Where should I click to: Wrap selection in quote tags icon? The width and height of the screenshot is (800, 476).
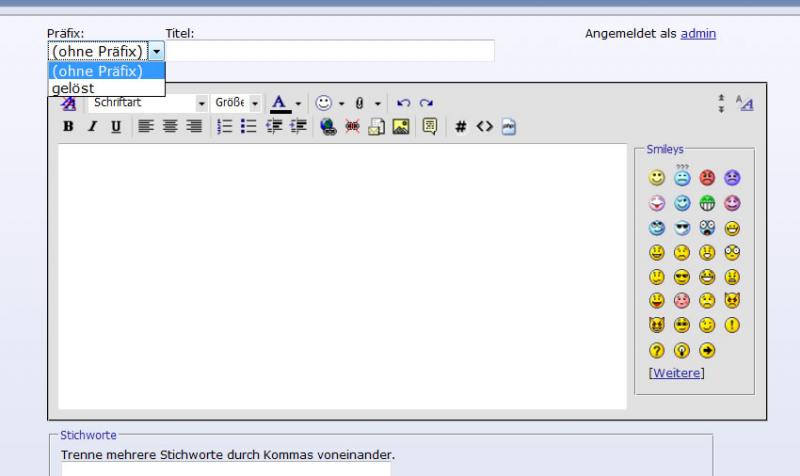tap(430, 127)
